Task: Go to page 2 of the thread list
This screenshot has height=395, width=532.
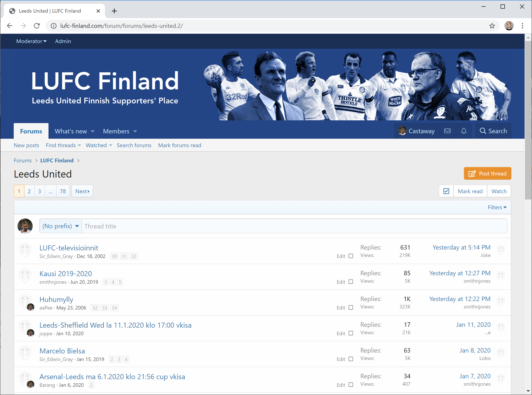Action: pyautogui.click(x=29, y=191)
